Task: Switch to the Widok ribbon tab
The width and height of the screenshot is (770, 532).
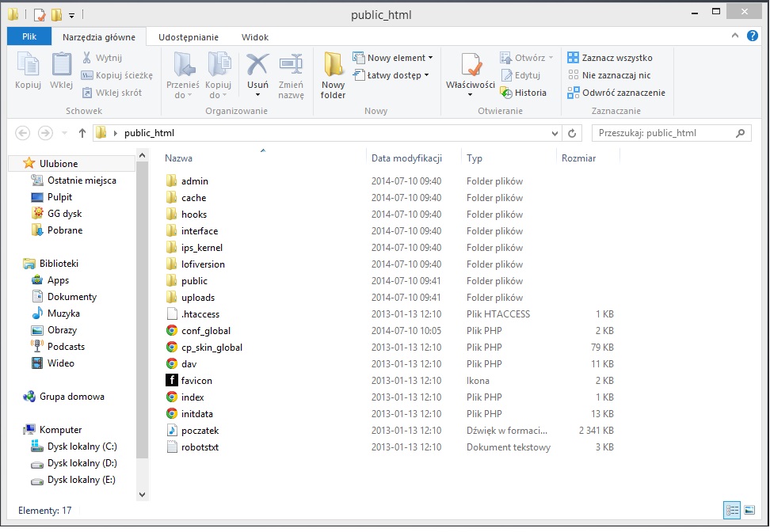Action: (x=255, y=37)
